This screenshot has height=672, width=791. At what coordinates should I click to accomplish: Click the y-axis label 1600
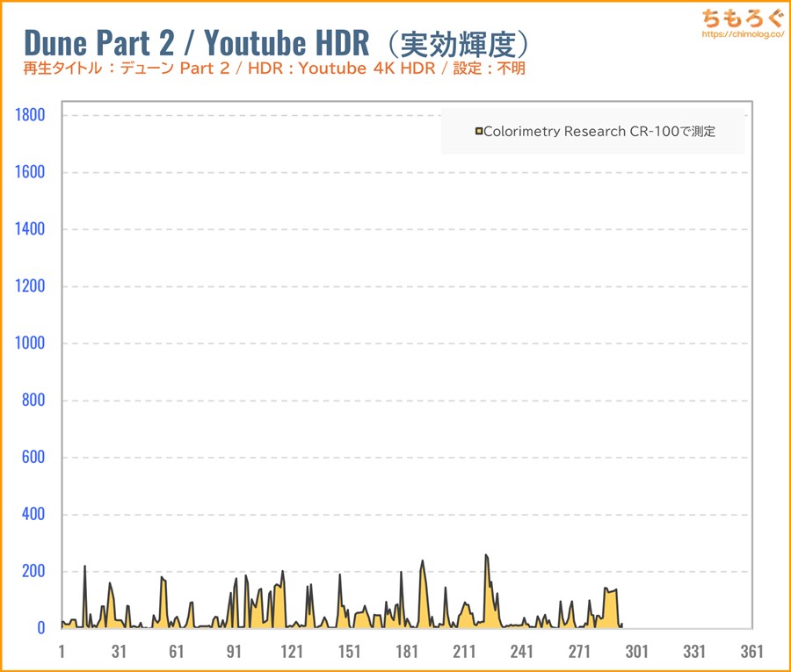pos(30,172)
